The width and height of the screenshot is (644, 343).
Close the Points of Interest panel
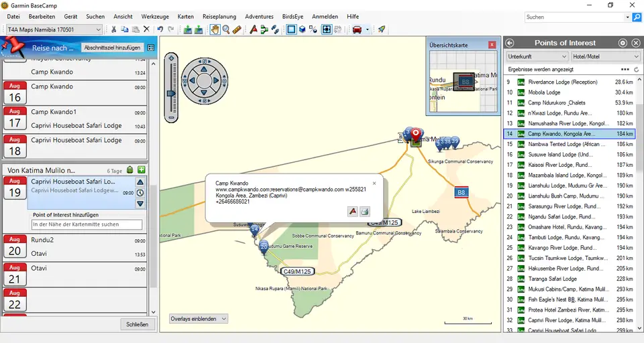636,43
